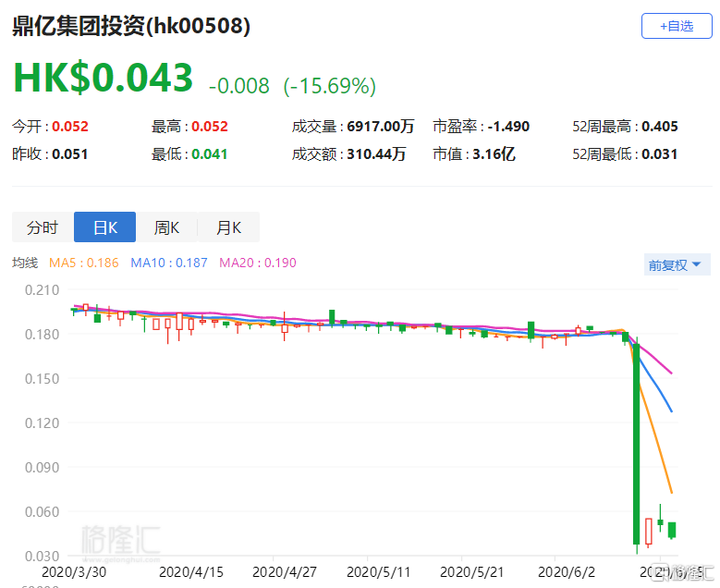Click the 52周最高 value 0.405
This screenshot has height=588, width=720.
(660, 127)
